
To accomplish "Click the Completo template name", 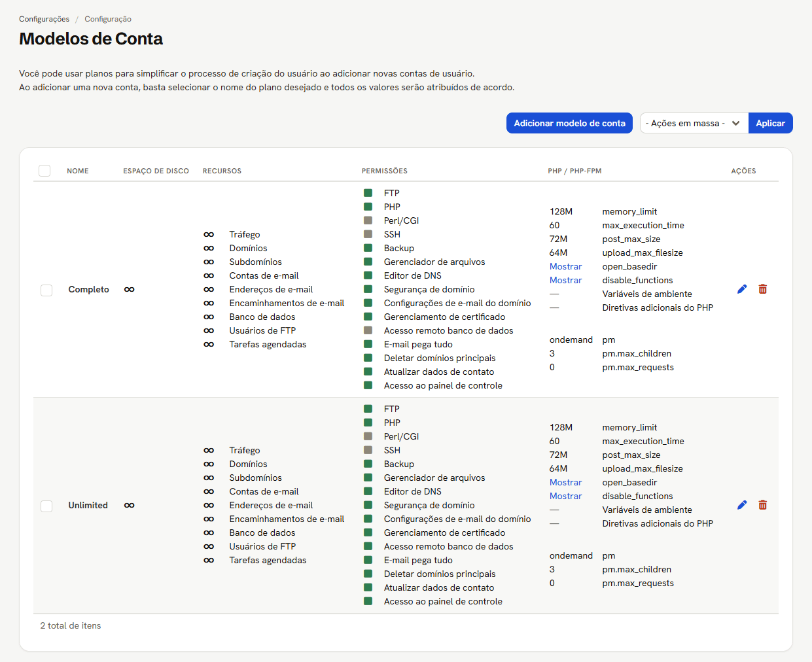I will click(x=89, y=289).
